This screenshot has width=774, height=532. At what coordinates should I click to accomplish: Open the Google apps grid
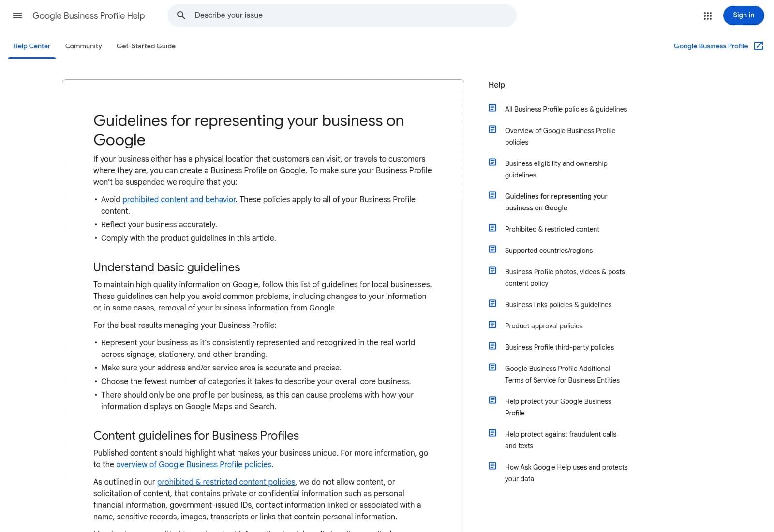pyautogui.click(x=708, y=15)
